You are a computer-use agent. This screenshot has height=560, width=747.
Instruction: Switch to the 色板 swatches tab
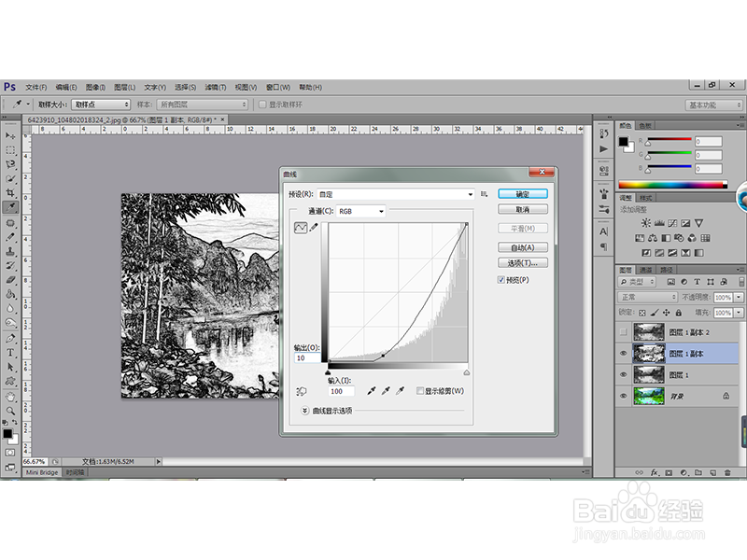tap(644, 126)
